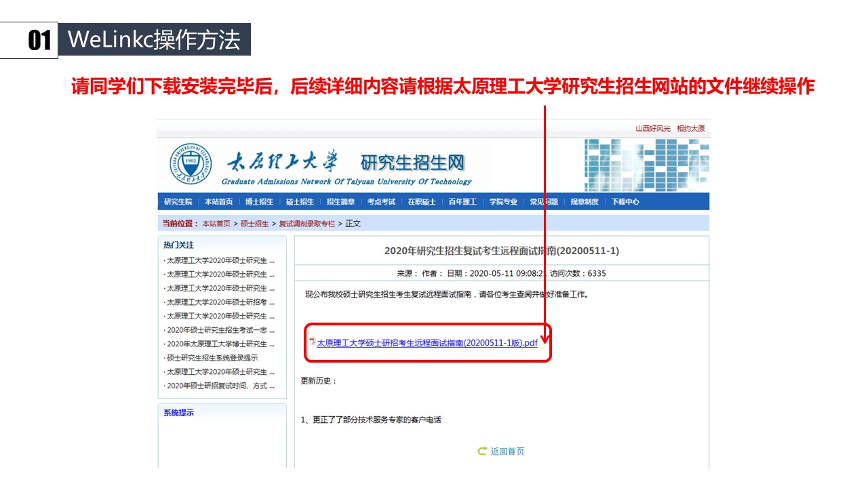Click the line 1、更正了了部分技术服务专家的客户电话
868x488 pixels.
click(x=371, y=420)
